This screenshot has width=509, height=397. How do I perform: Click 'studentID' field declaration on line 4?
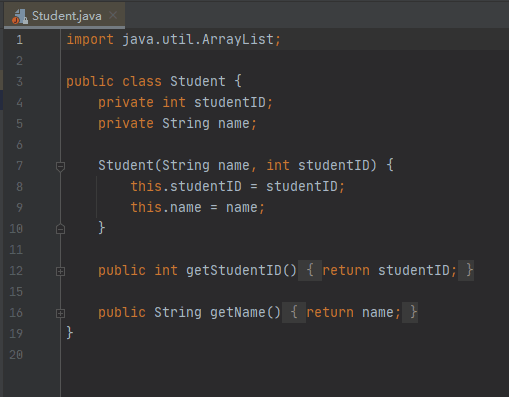click(230, 103)
